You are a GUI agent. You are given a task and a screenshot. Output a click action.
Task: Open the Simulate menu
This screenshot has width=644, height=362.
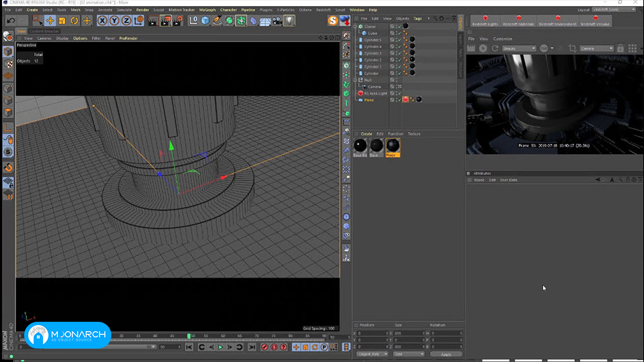[x=124, y=10]
